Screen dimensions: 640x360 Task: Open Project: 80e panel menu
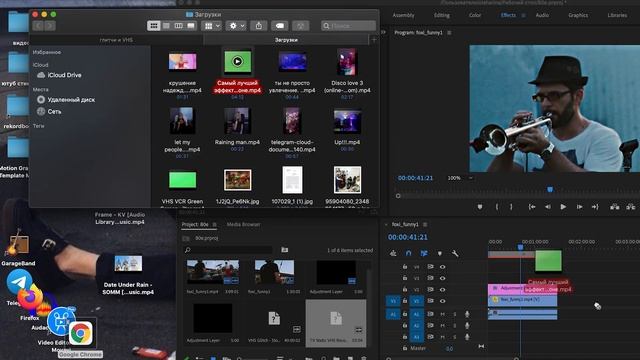point(215,224)
